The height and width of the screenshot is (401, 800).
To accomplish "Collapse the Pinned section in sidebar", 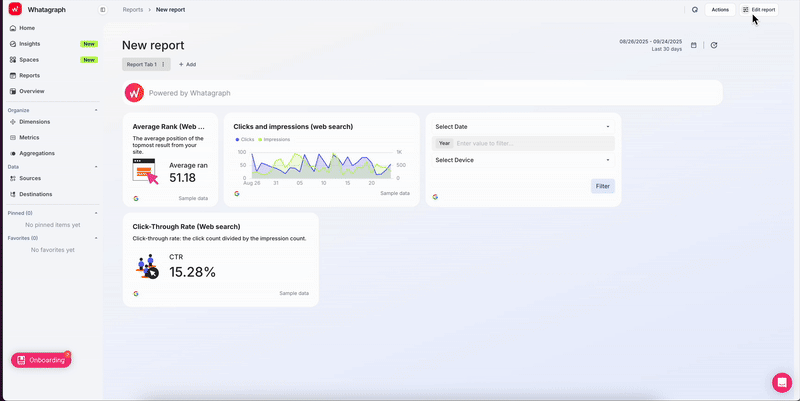I will click(96, 213).
